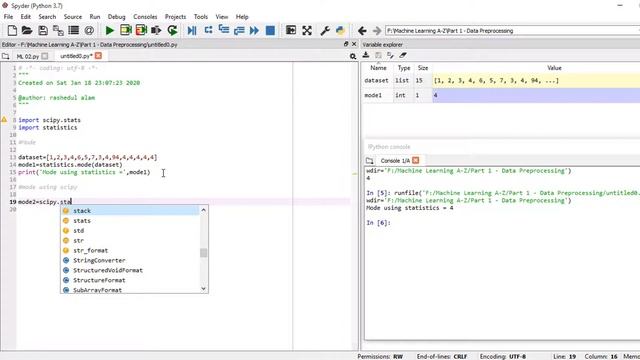Choose 'stack' from autocomplete list
Image resolution: width=640 pixels, height=360 pixels.
point(130,211)
